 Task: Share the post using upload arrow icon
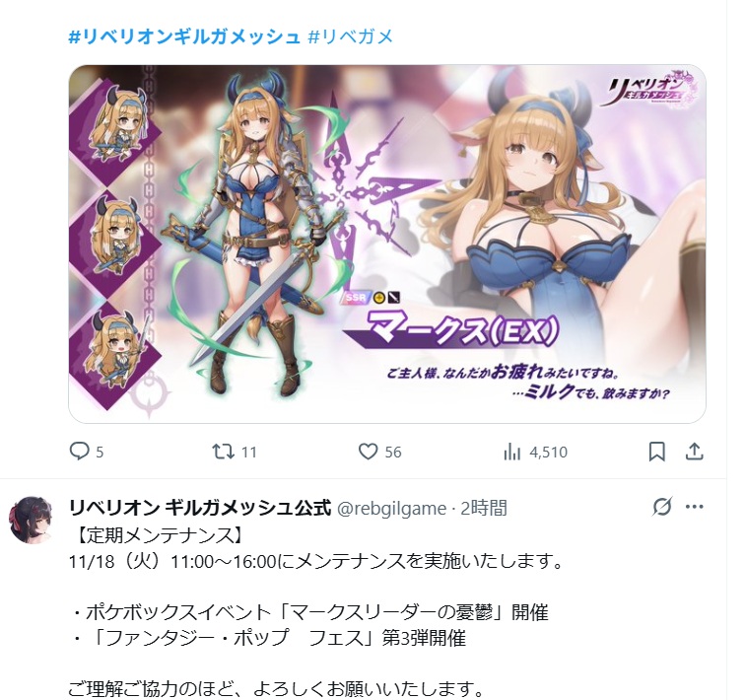point(694,452)
